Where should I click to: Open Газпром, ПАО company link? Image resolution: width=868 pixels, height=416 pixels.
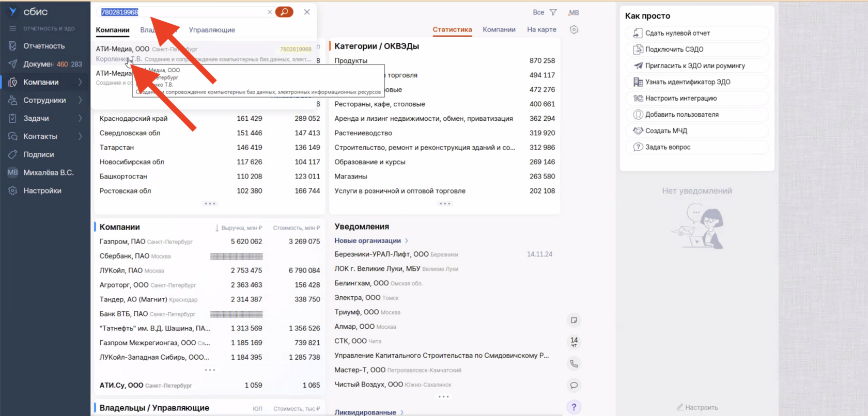coord(122,242)
